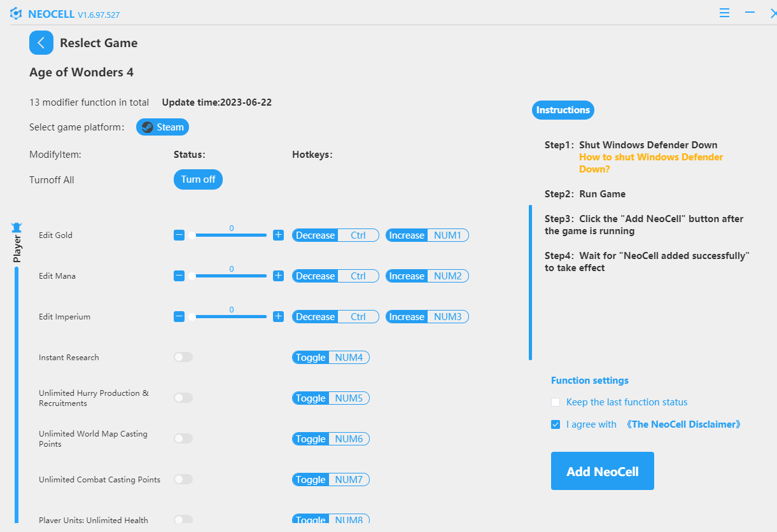Increase Edit Imperium with plus button
The height and width of the screenshot is (532, 777).
pos(278,317)
